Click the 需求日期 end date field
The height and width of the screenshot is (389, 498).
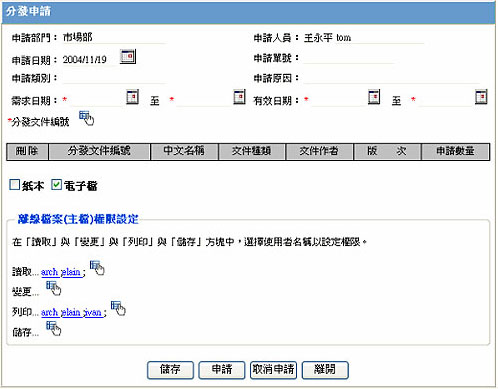203,100
